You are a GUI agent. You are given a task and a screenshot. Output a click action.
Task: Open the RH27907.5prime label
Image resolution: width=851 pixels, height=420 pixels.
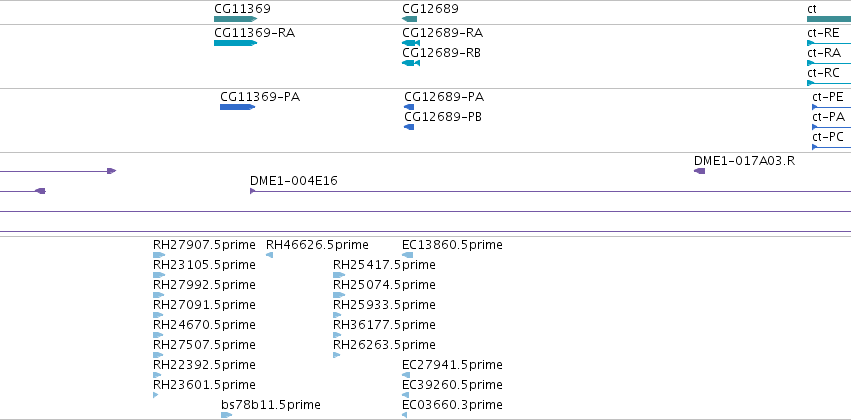(x=204, y=245)
